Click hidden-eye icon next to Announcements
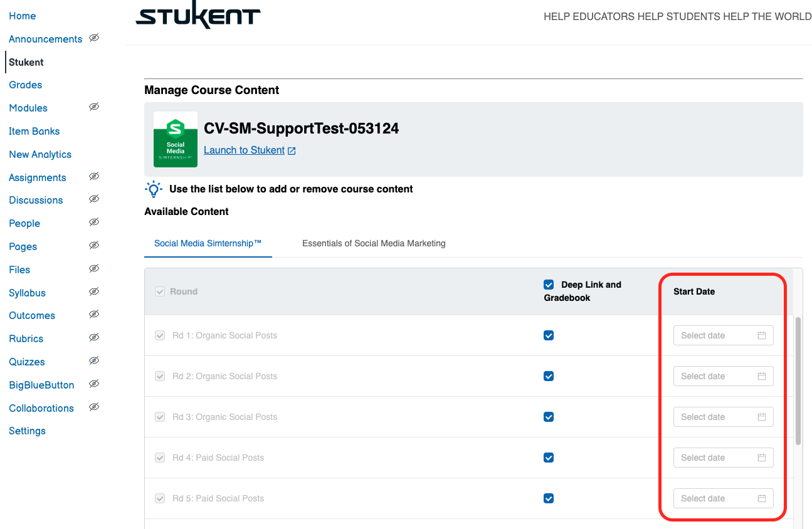Screen dimensions: 812x529 pyautogui.click(x=94, y=38)
